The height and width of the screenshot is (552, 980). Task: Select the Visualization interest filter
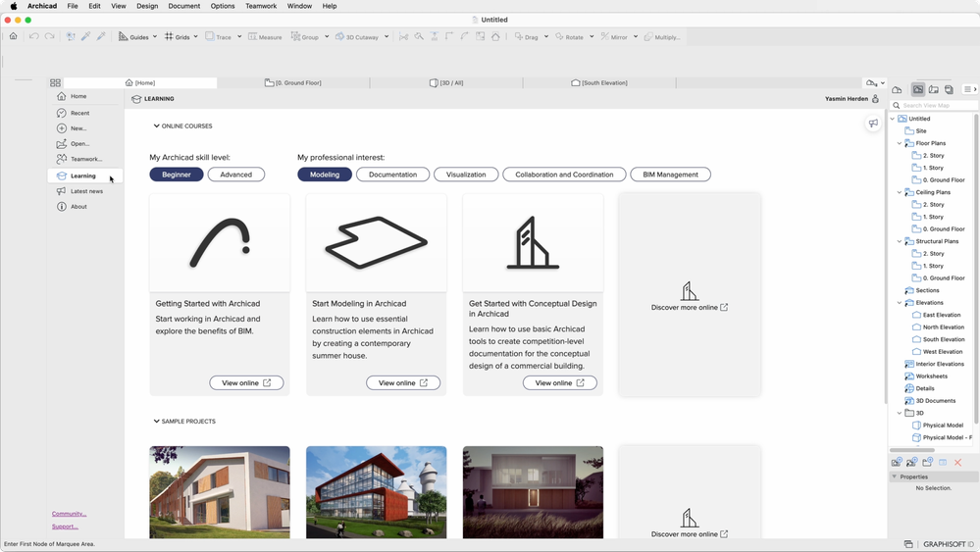click(x=466, y=175)
